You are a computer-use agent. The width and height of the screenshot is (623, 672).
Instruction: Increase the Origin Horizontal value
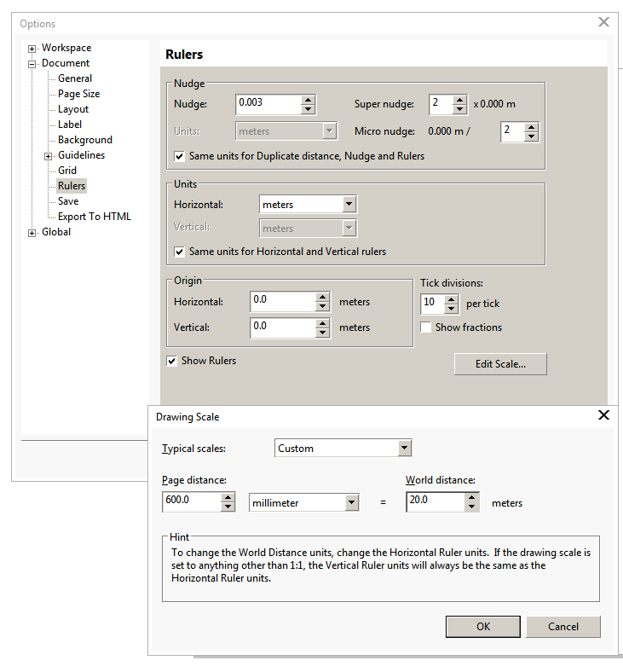click(x=322, y=298)
